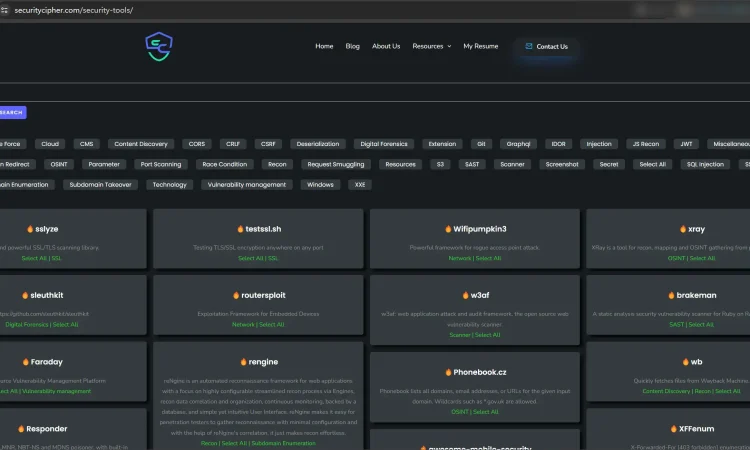750x450 pixels.
Task: Open the About Us page
Action: pyautogui.click(x=386, y=46)
